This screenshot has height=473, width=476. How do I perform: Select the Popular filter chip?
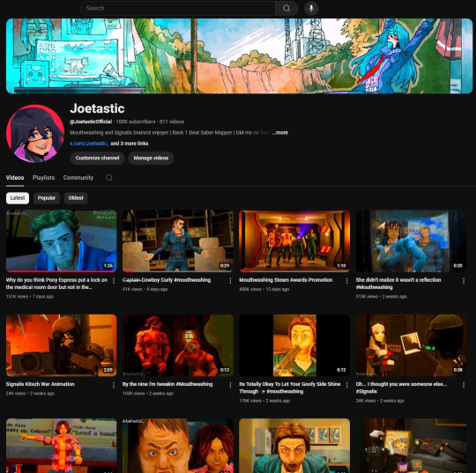(x=47, y=198)
